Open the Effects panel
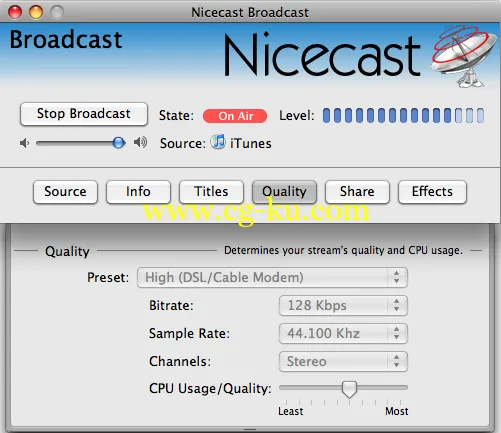The height and width of the screenshot is (433, 501). (432, 192)
